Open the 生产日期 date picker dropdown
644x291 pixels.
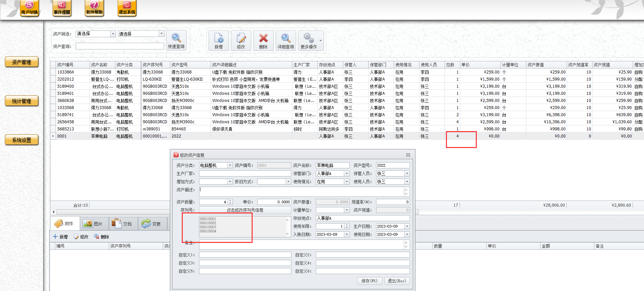coord(407,226)
